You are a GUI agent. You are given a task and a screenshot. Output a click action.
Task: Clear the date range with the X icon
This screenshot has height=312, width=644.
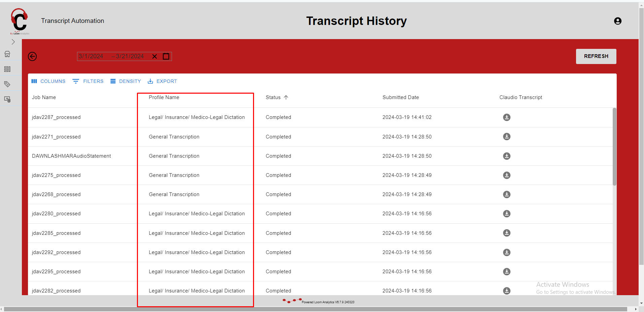[154, 56]
